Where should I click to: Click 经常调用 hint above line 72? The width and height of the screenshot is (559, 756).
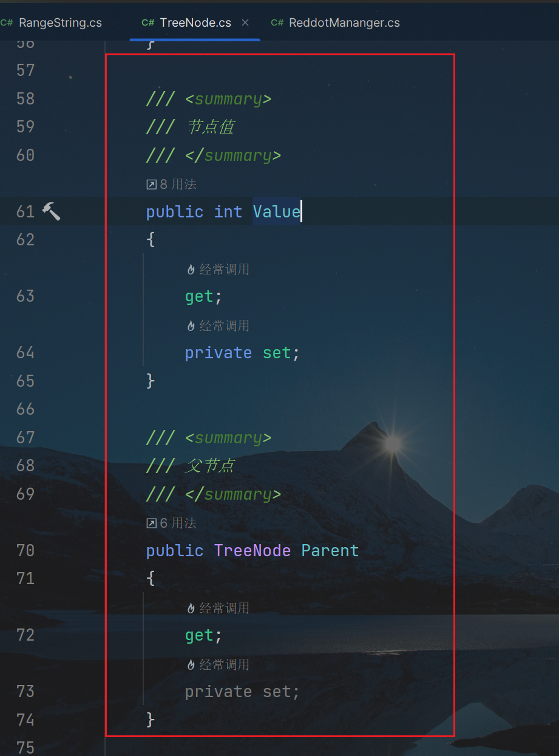click(225, 608)
